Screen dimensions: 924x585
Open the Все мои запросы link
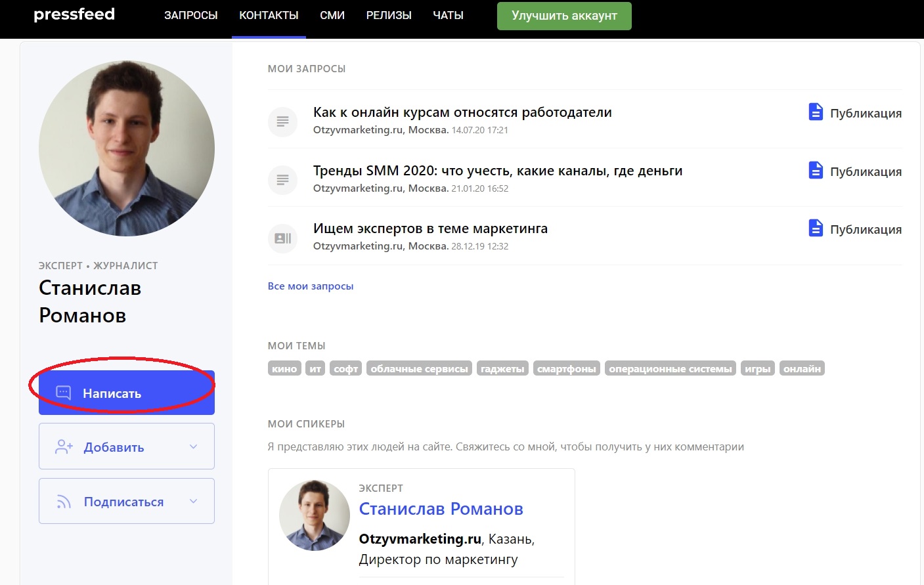[x=311, y=286]
